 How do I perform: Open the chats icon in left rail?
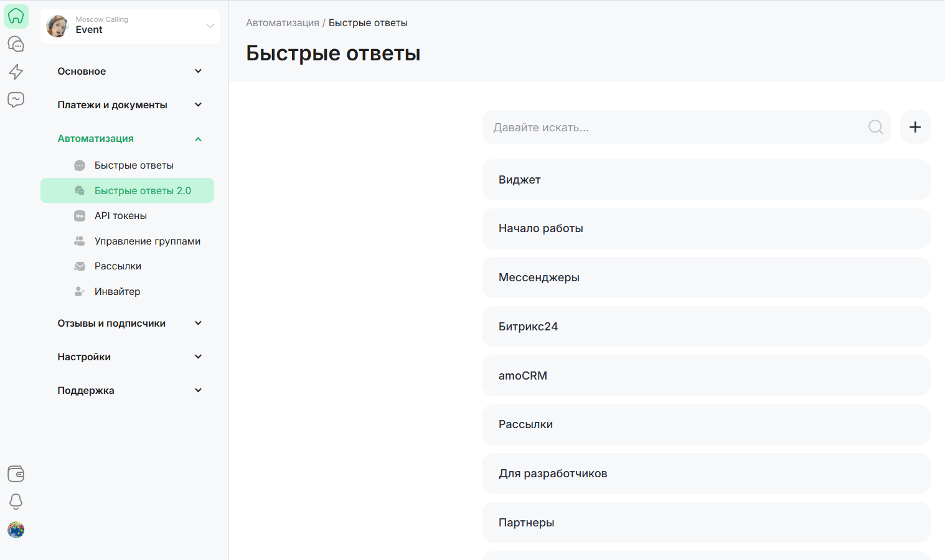point(16,44)
